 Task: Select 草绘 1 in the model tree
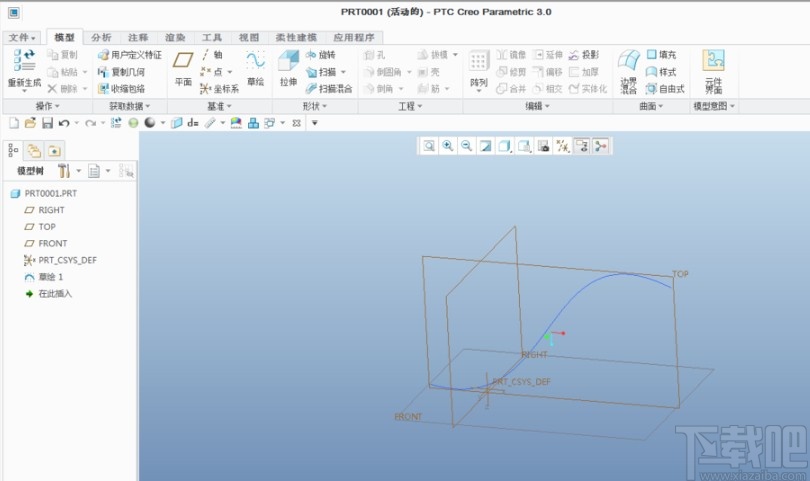pyautogui.click(x=50, y=276)
